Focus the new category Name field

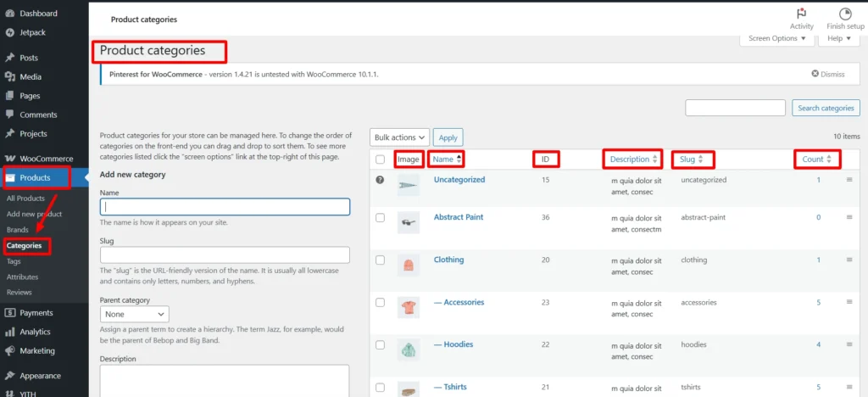225,206
